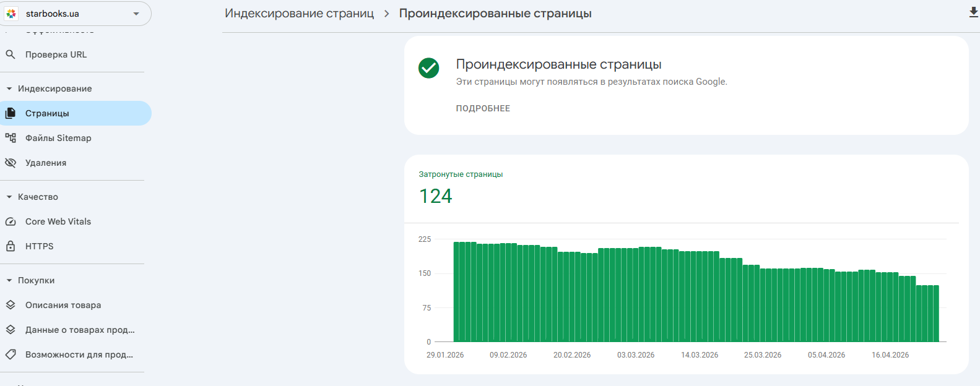Open the starbooks.ua property selector dropdown
Image resolution: width=980 pixels, height=386 pixels.
tap(76, 14)
